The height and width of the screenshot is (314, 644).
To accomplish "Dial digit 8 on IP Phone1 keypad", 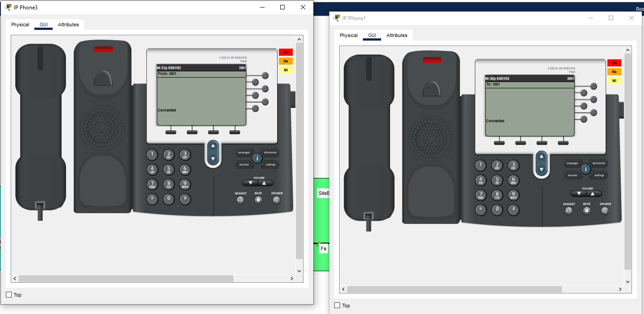I will [497, 194].
